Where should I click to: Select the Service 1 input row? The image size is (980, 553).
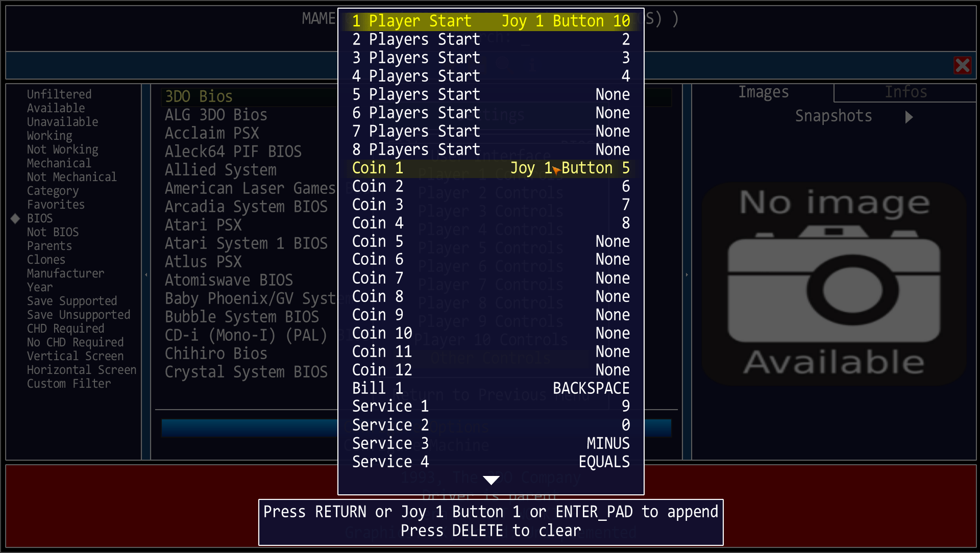[x=491, y=407]
